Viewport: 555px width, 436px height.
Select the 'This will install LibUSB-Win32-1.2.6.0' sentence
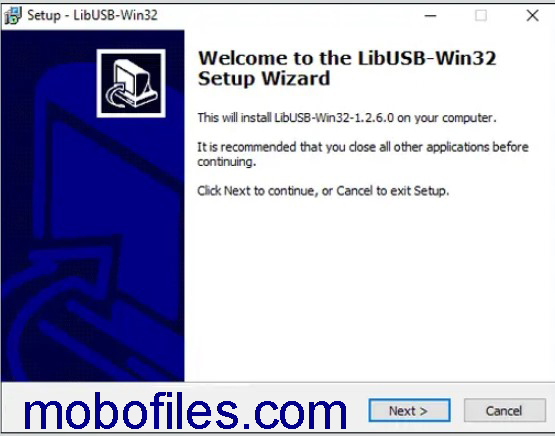347,117
